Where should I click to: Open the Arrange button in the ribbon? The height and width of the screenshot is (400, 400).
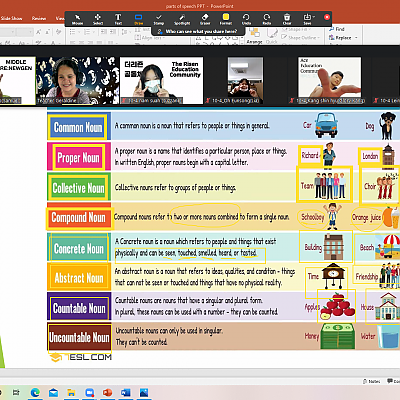click(x=255, y=36)
